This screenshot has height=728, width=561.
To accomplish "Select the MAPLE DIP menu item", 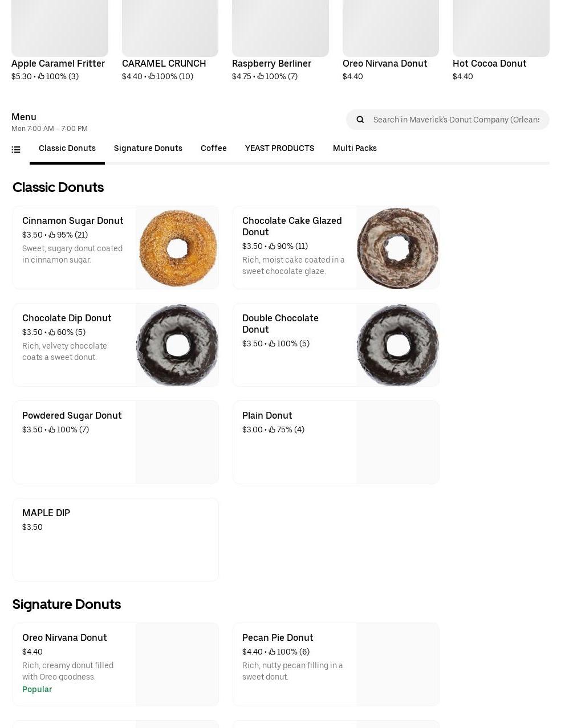I will click(x=116, y=540).
